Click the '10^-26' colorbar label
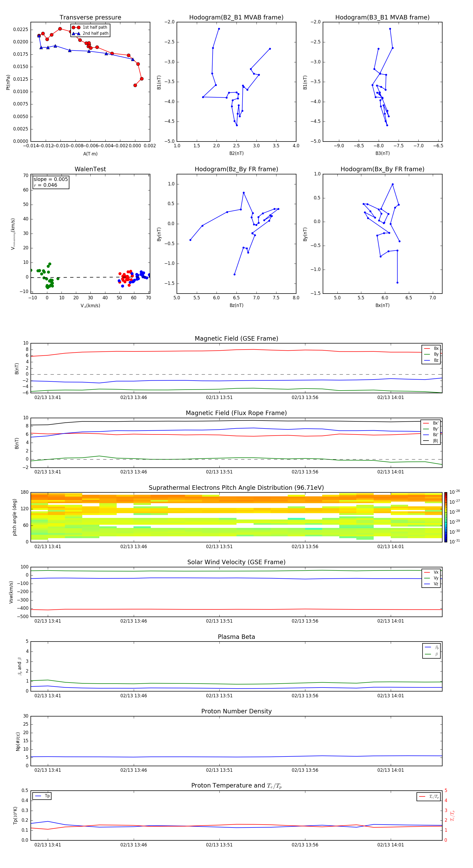 click(x=455, y=492)
